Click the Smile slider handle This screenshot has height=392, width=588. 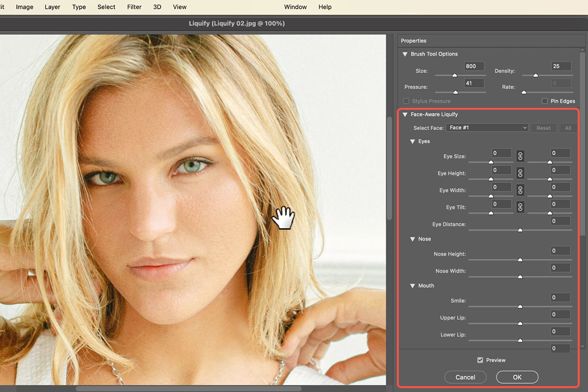click(x=520, y=307)
